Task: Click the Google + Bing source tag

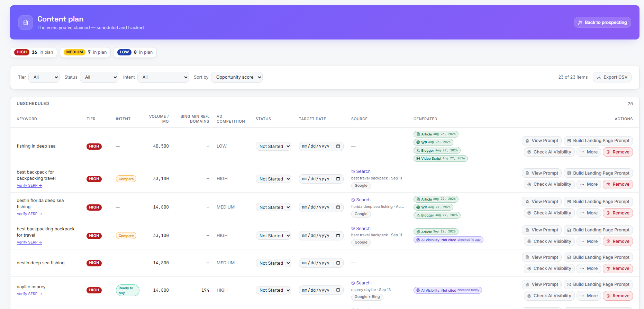Action: pos(367,297)
